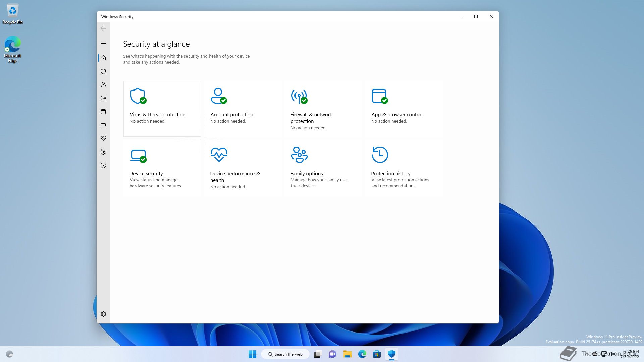Click the heart icon in Device performance tile

click(x=219, y=155)
